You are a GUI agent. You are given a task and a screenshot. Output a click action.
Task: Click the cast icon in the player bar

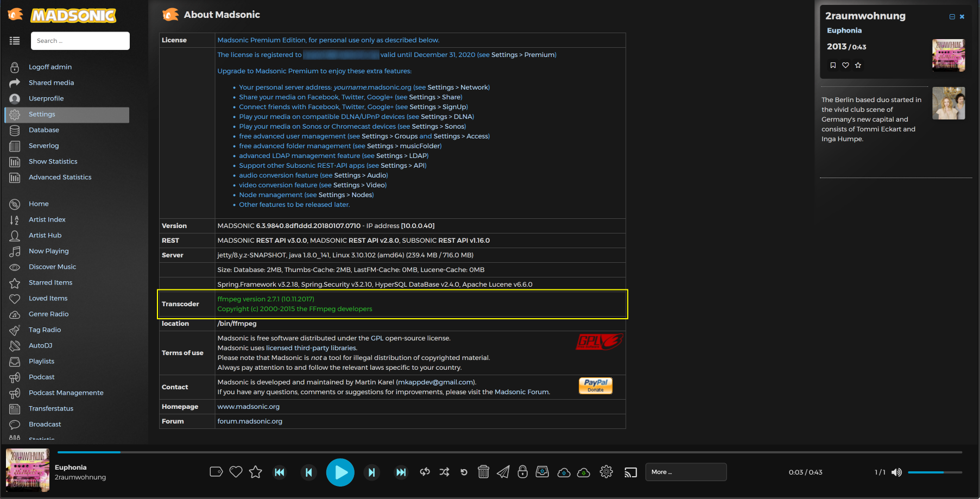pos(630,472)
